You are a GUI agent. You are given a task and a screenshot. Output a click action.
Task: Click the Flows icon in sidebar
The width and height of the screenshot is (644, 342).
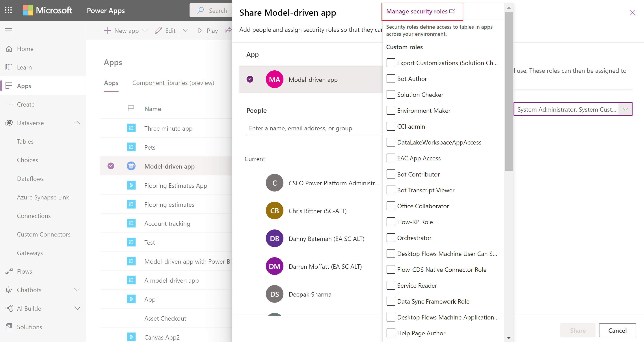point(9,271)
